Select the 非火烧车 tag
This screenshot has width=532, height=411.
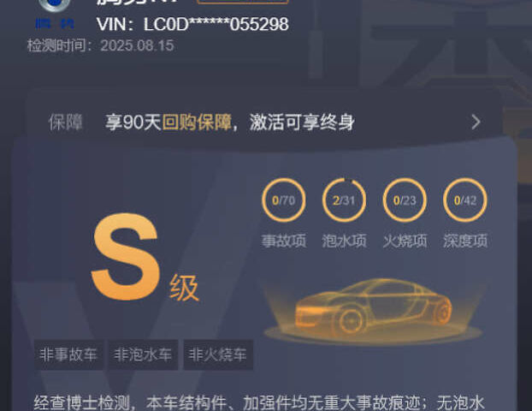[x=218, y=354]
